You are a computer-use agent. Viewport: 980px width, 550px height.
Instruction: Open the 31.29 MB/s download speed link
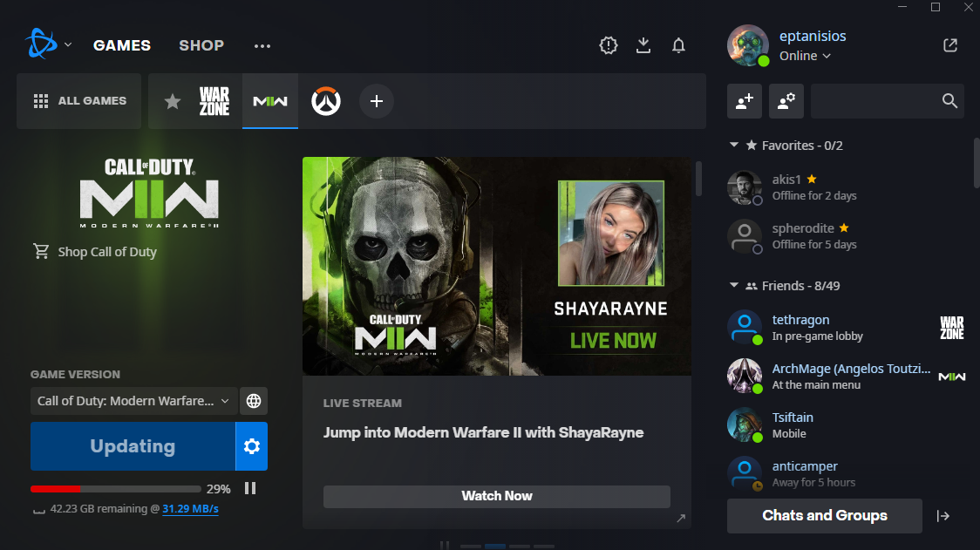pyautogui.click(x=190, y=509)
